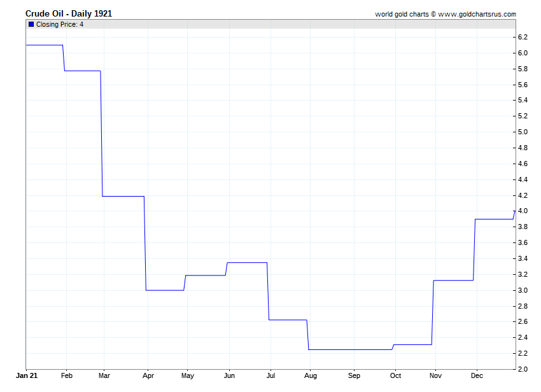Select the August-September low line at 2.25
Screen dimensions: 541x392
pos(350,349)
